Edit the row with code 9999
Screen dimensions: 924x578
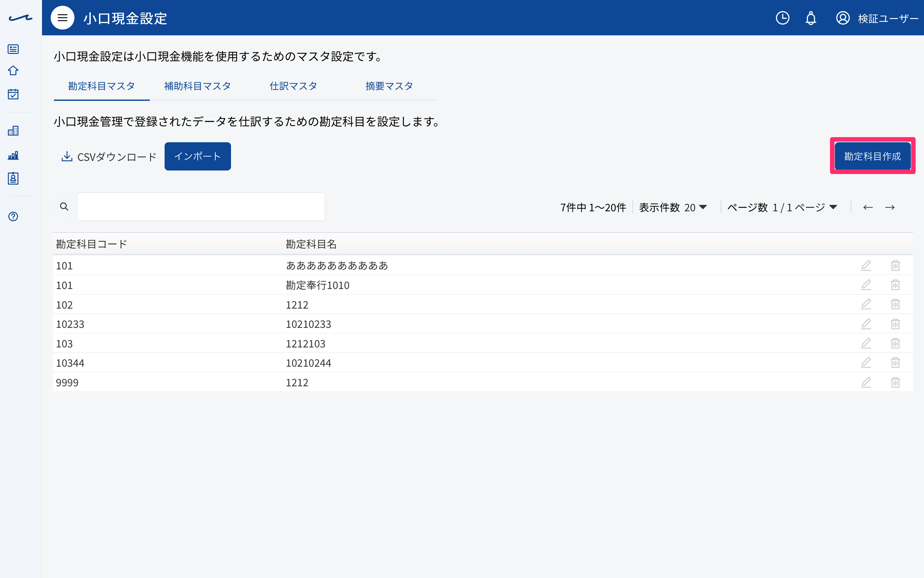point(866,382)
